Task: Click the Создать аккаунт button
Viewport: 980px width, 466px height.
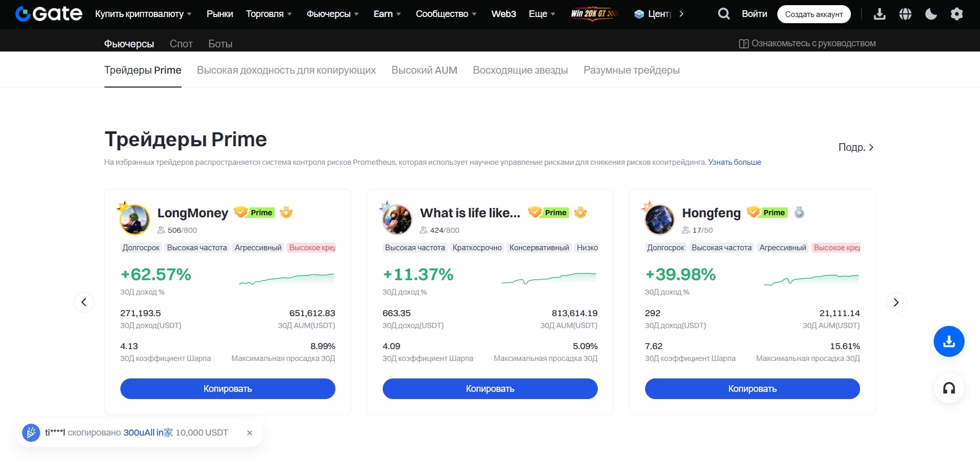Action: tap(814, 14)
